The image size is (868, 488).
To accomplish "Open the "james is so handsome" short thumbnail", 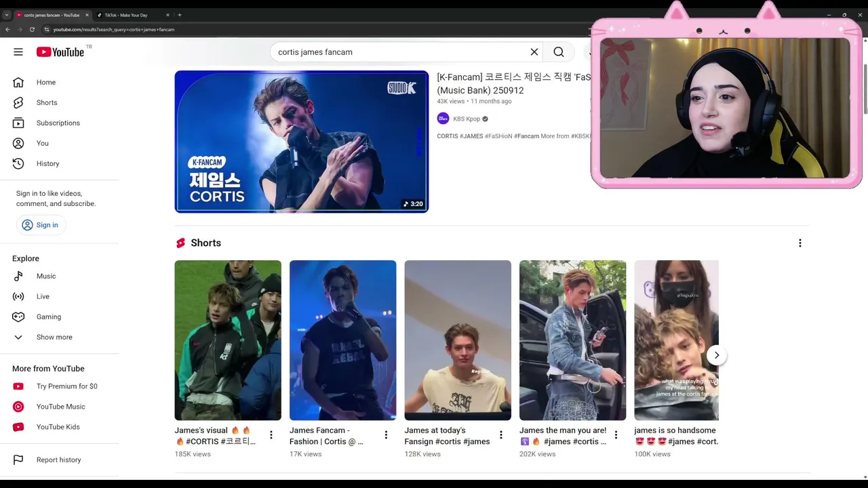I will 677,340.
